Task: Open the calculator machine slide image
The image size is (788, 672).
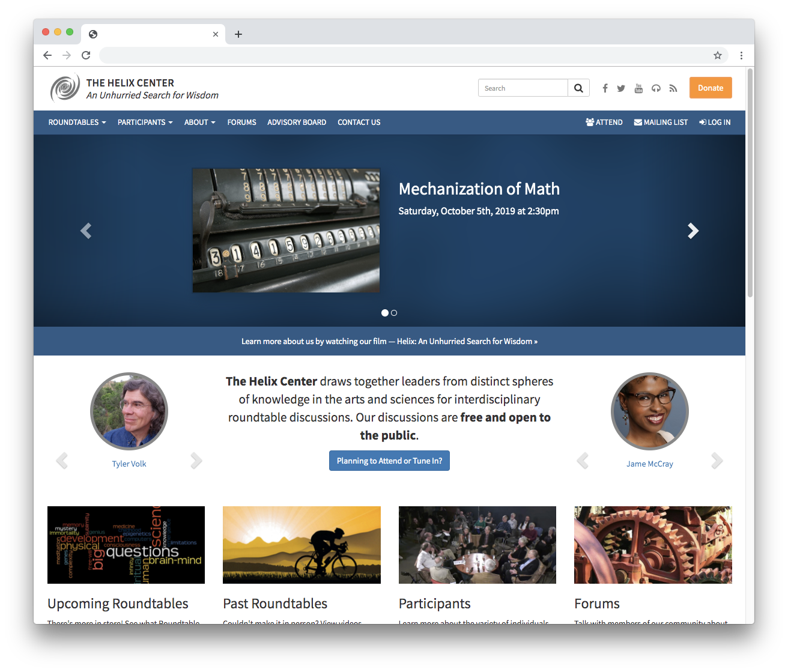Action: [x=286, y=231]
